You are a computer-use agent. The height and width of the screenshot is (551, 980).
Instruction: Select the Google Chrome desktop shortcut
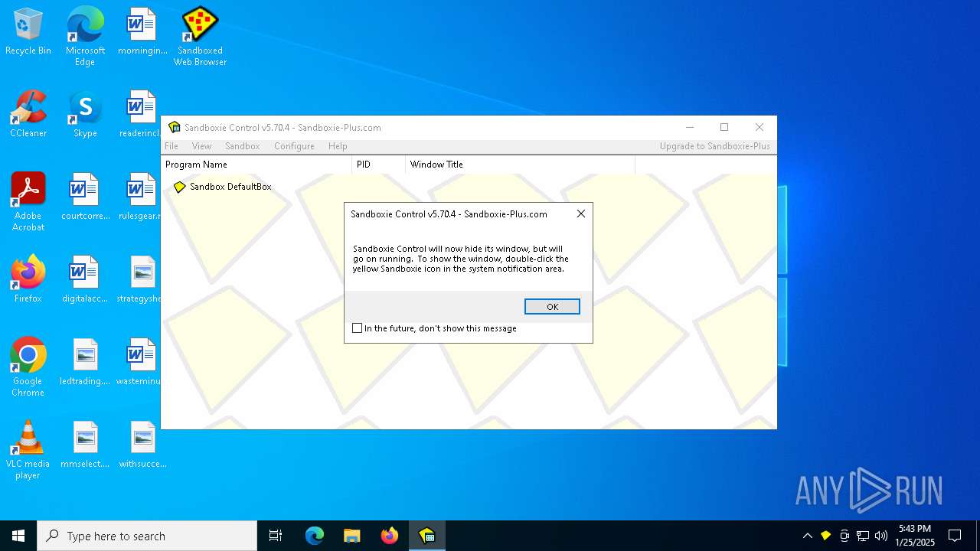pyautogui.click(x=28, y=367)
